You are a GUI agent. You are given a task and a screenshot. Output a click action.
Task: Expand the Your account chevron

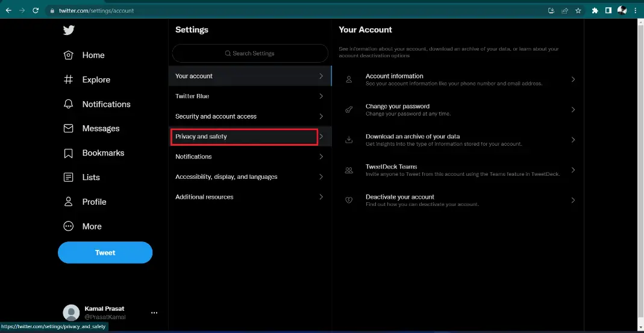[x=321, y=76]
